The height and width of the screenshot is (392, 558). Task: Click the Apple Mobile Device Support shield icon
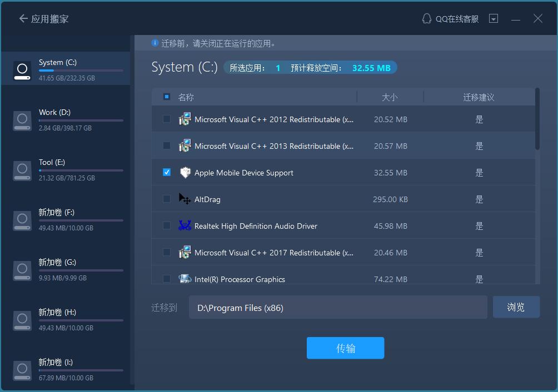click(x=185, y=172)
